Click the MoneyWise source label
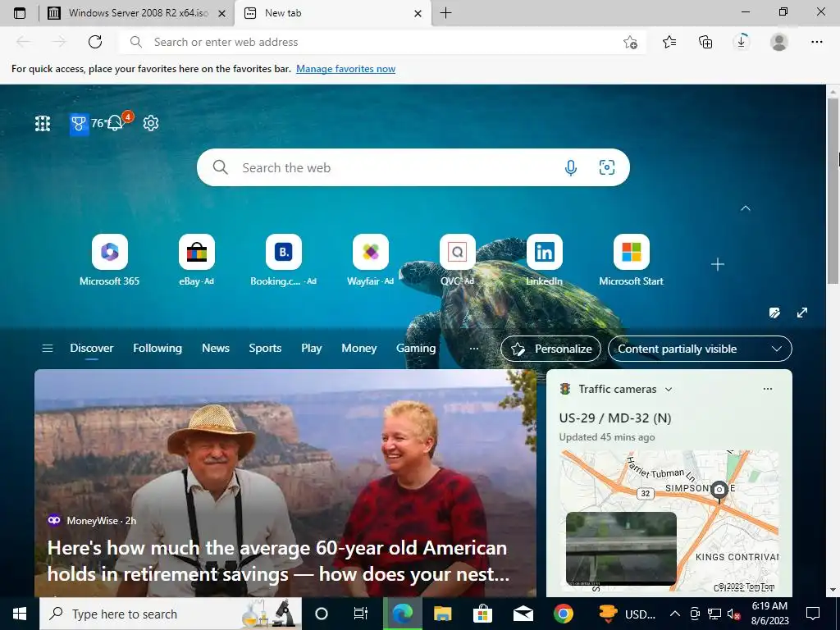The image size is (840, 630). point(92,521)
